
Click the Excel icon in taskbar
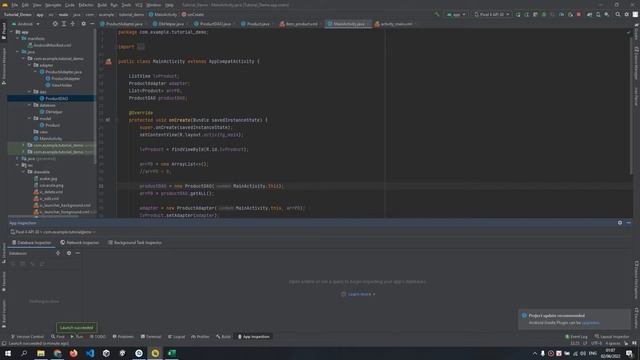[172, 353]
